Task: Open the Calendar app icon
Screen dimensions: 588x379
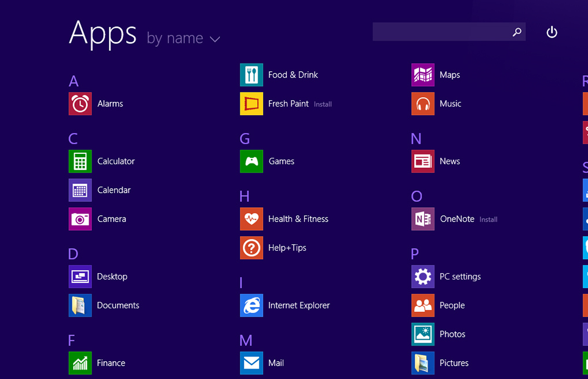Action: click(x=80, y=190)
